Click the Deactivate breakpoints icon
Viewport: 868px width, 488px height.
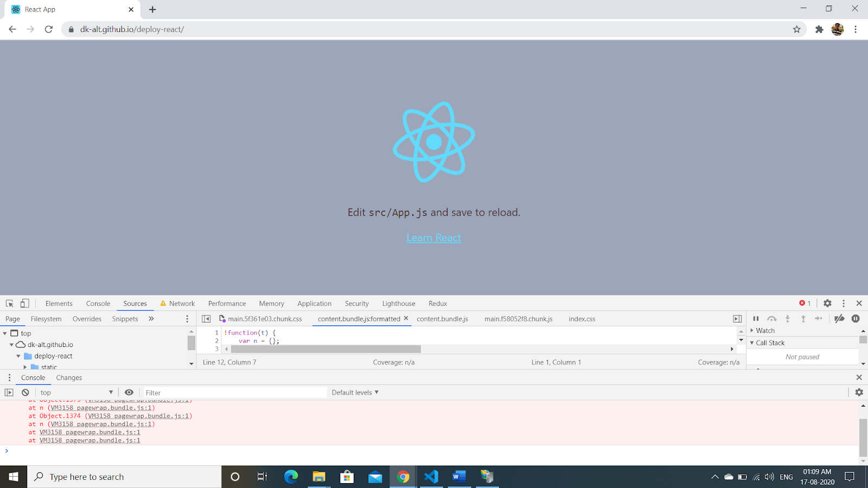(x=838, y=319)
